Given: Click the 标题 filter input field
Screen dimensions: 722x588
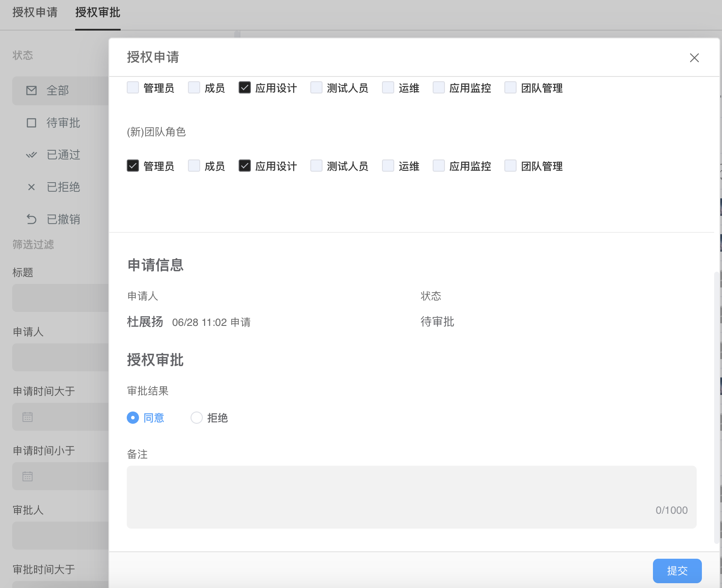Looking at the screenshot, I should click(x=61, y=298).
